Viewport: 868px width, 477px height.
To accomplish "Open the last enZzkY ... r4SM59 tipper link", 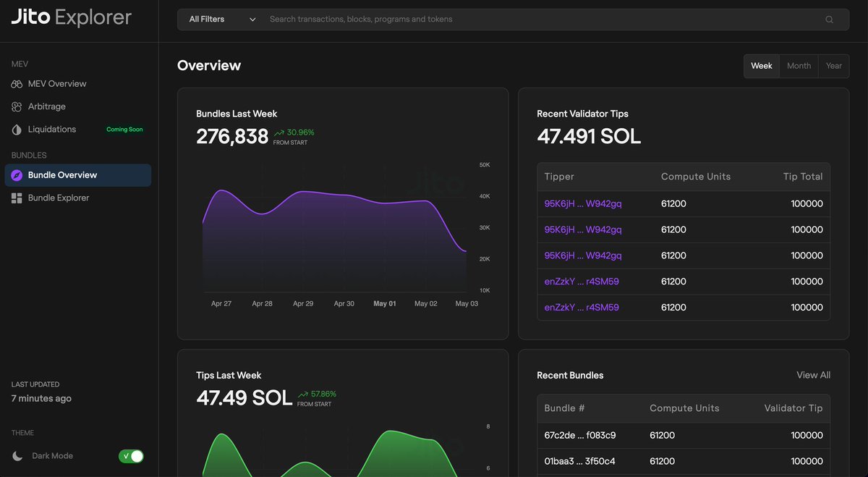I will (x=582, y=308).
